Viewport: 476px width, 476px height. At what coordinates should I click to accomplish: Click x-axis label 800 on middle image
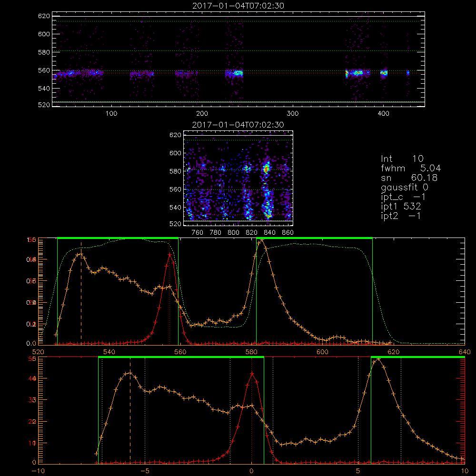[233, 233]
